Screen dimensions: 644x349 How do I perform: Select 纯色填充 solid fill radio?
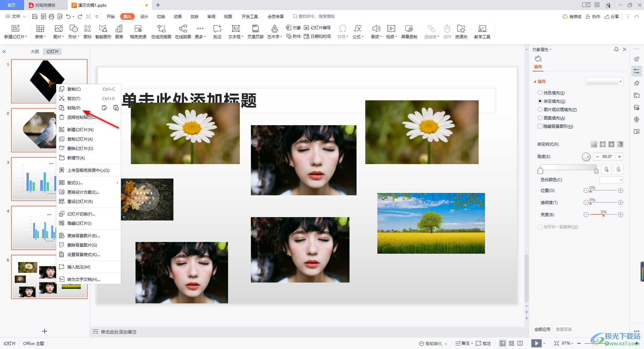[x=540, y=93]
